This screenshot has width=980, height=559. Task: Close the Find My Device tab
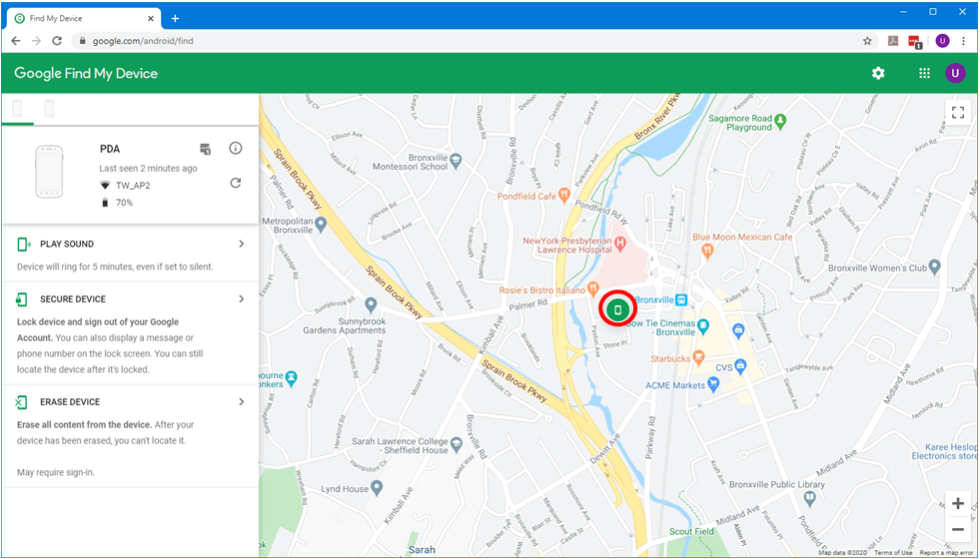(x=151, y=18)
